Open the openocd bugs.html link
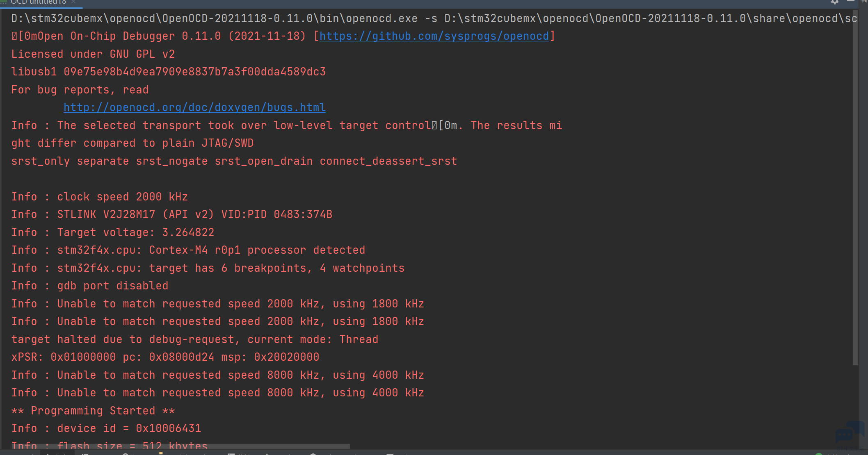868x455 pixels. click(x=194, y=107)
